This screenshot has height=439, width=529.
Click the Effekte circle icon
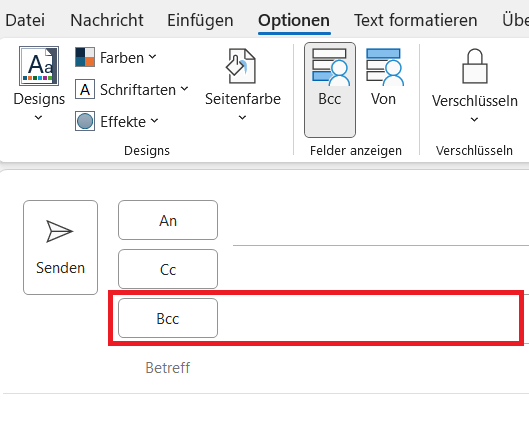(85, 121)
